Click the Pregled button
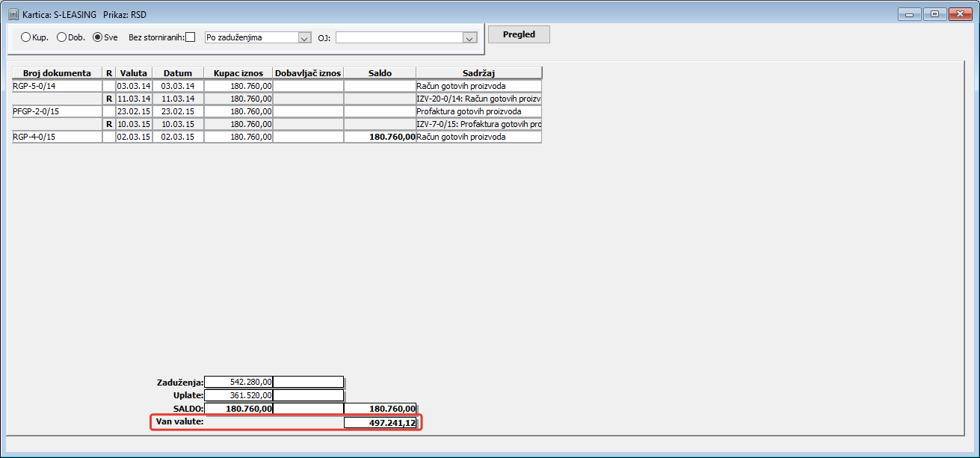980x458 pixels. click(x=519, y=34)
